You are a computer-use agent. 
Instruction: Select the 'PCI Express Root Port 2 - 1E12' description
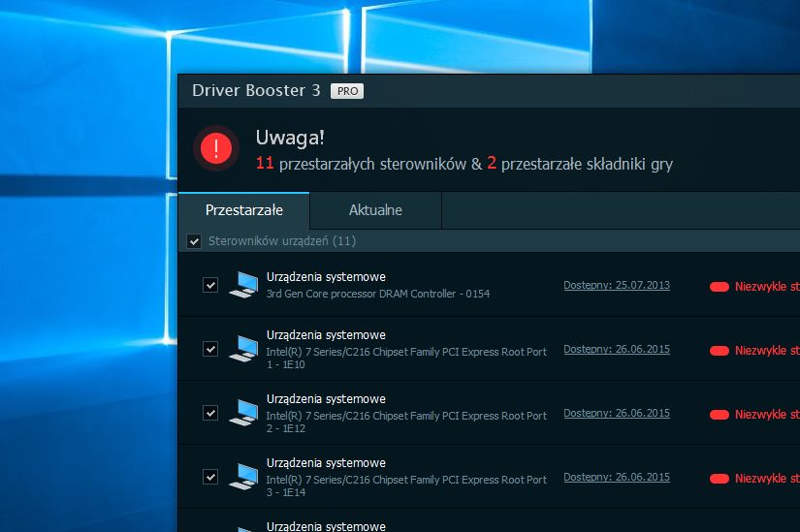click(x=406, y=422)
